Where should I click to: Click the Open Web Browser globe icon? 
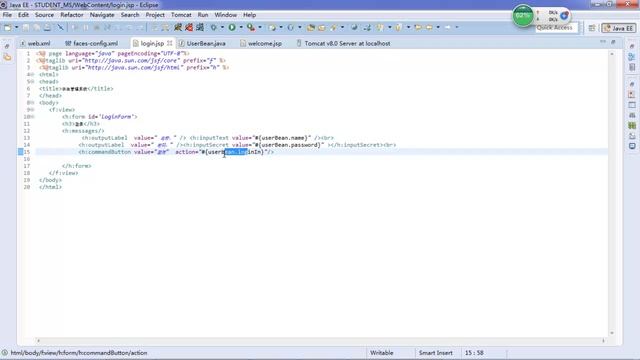click(354, 27)
